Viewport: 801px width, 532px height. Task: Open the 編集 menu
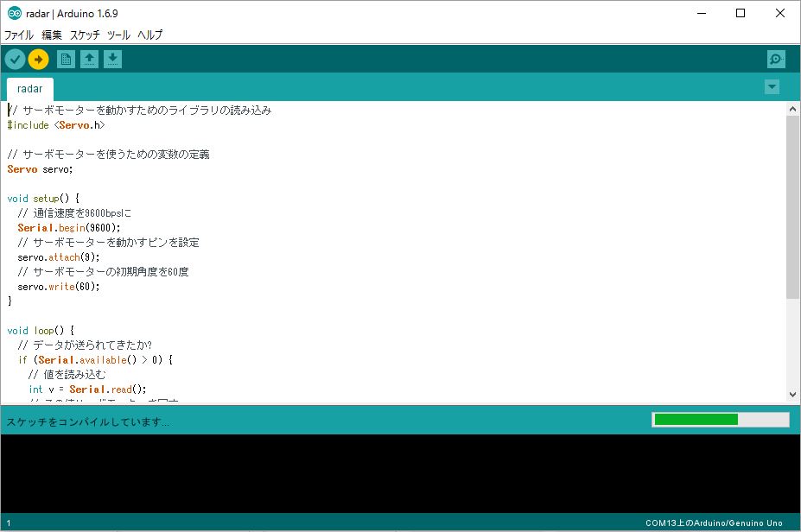tap(52, 35)
